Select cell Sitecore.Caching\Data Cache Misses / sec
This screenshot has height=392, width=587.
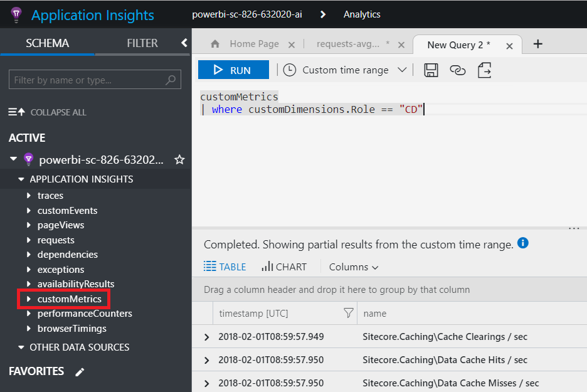click(450, 383)
